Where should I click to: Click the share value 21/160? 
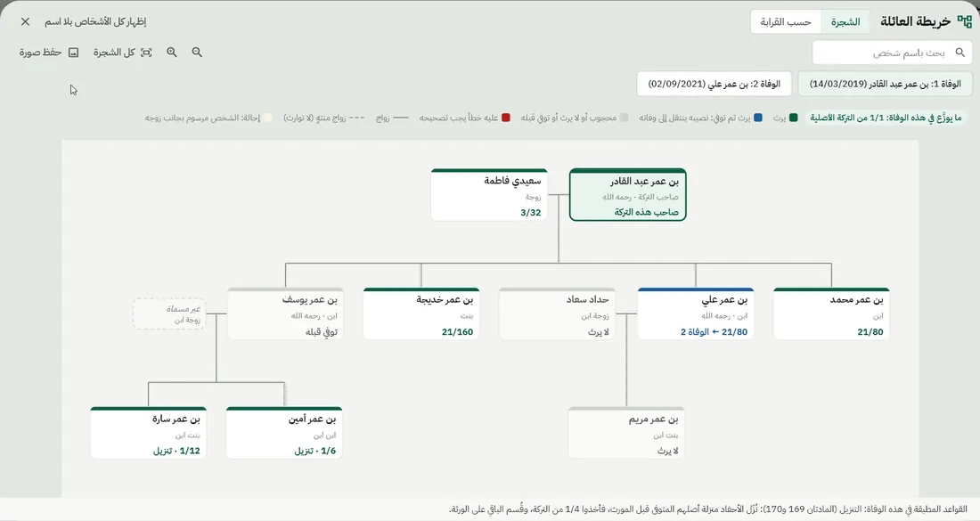[458, 331]
